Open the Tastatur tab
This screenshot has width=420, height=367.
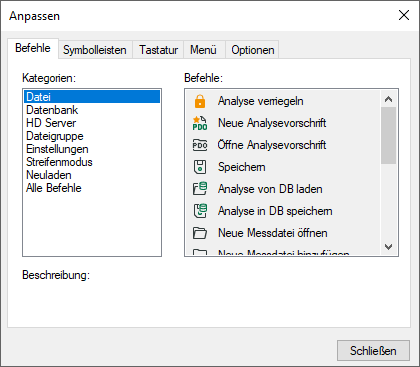(158, 50)
